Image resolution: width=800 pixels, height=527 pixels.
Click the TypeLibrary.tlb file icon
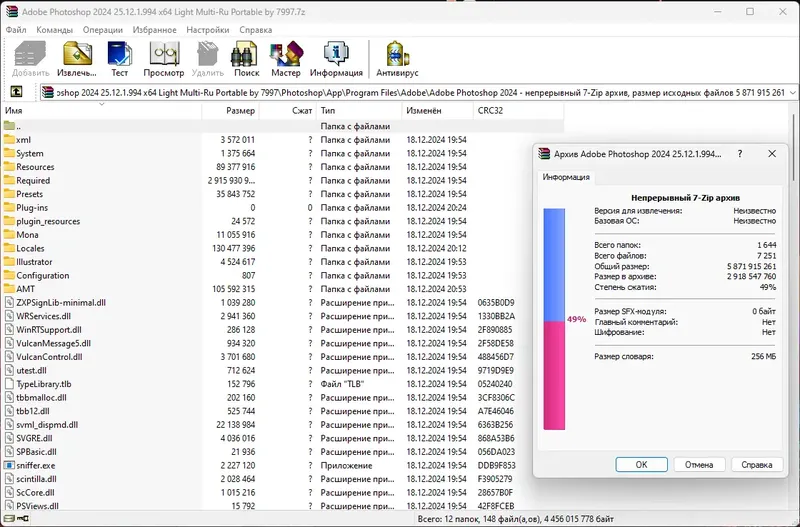pyautogui.click(x=9, y=384)
